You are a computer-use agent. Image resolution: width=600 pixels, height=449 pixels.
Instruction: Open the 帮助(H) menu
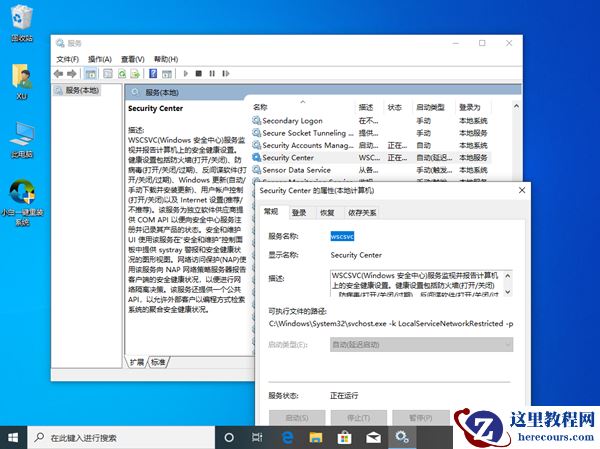coord(166,59)
